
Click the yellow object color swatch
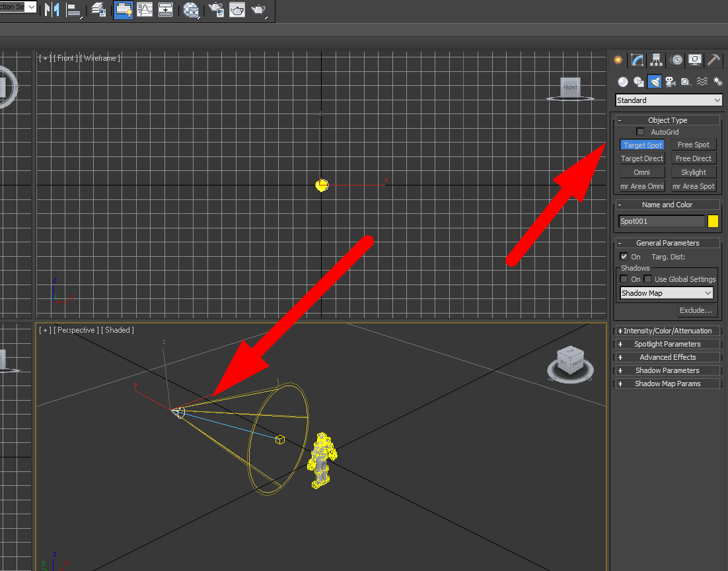point(713,222)
